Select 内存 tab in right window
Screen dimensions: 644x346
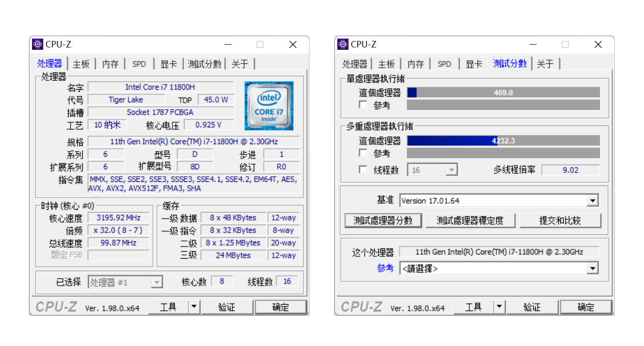pyautogui.click(x=416, y=64)
